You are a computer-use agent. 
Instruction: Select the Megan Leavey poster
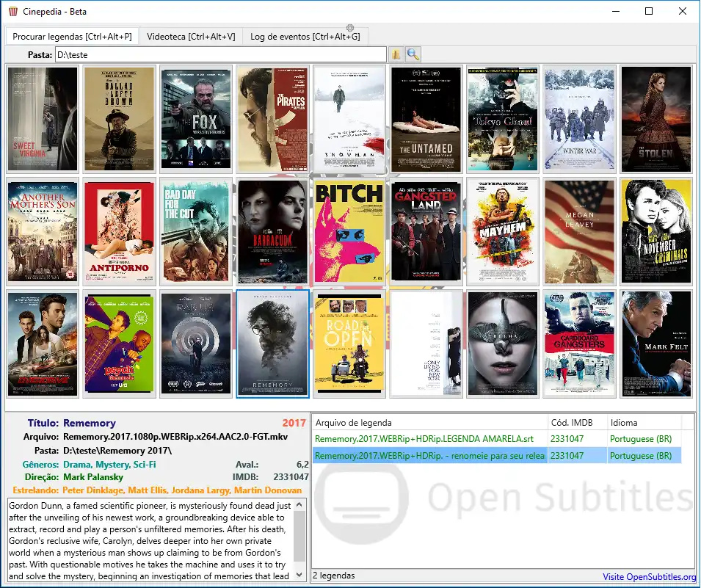coord(579,231)
